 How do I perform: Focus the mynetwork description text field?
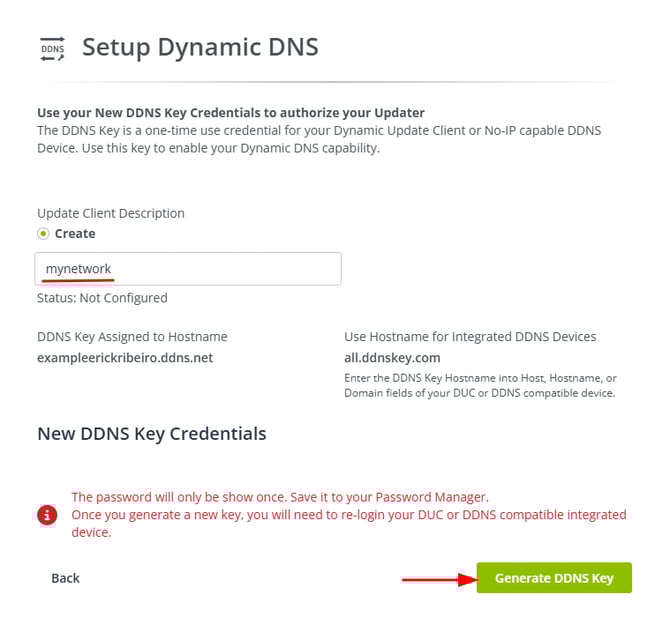tap(189, 269)
